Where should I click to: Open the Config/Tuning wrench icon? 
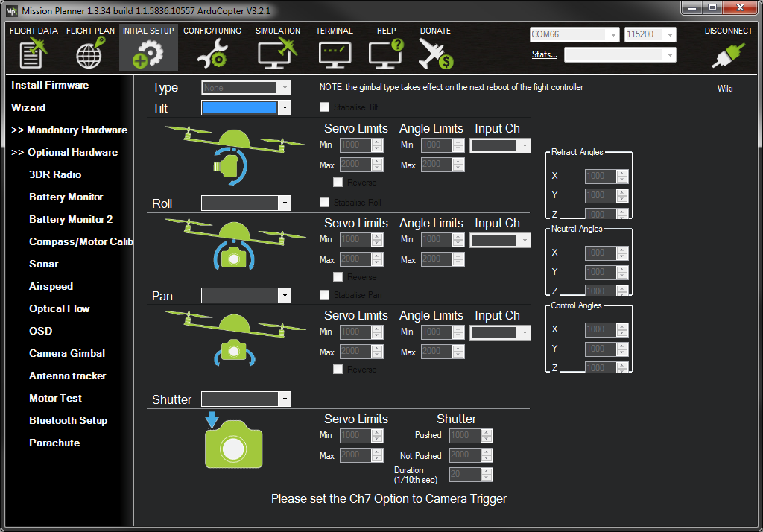(x=212, y=54)
